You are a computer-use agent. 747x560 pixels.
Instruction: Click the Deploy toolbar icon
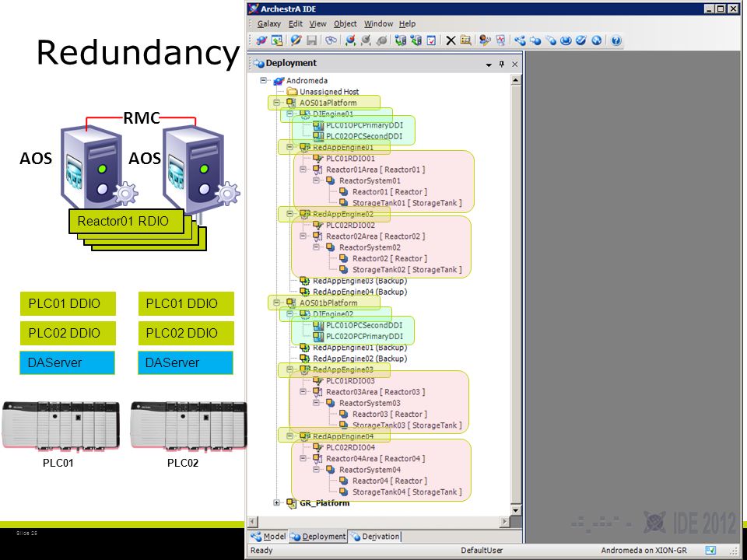pyautogui.click(x=401, y=40)
